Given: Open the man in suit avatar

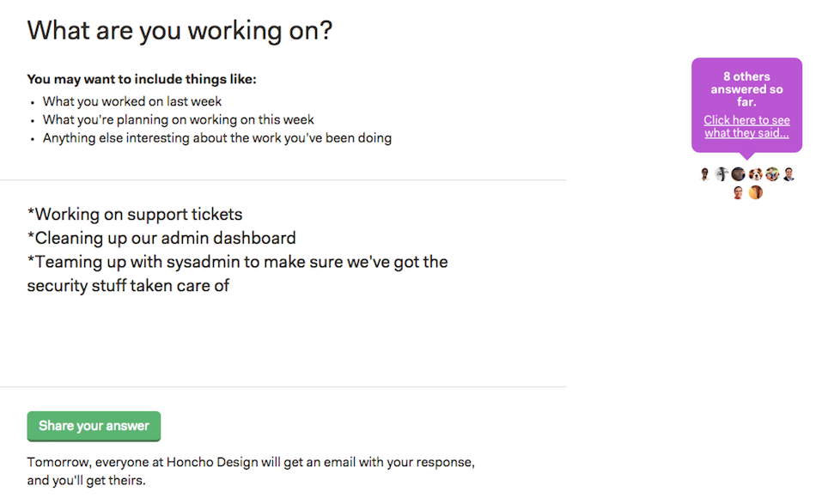Looking at the screenshot, I should pyautogui.click(x=789, y=174).
